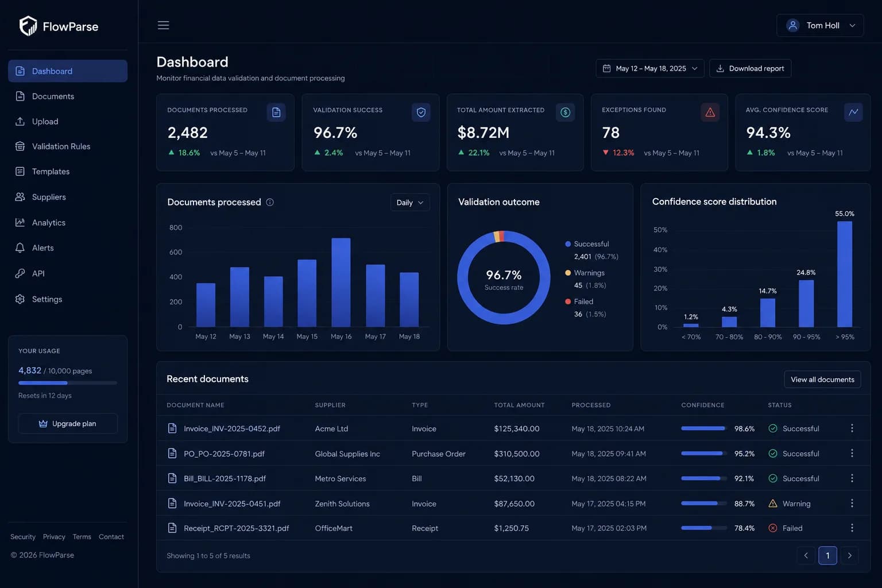
Task: Click the 98.6% confidence bar
Action: tap(704, 428)
